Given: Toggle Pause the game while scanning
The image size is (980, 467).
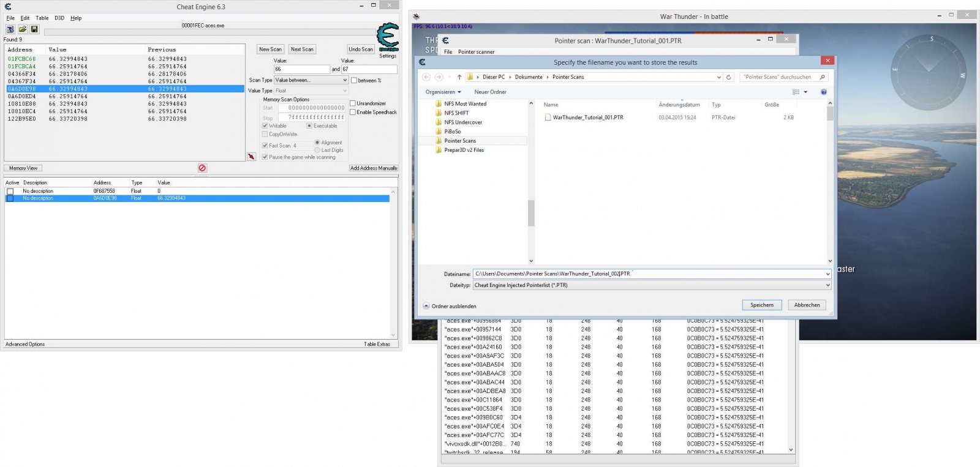Looking at the screenshot, I should [265, 157].
